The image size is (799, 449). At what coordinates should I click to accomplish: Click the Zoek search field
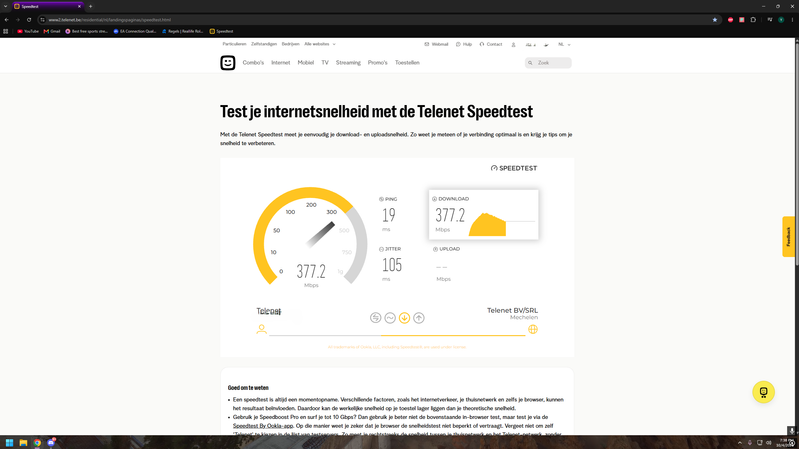point(548,63)
